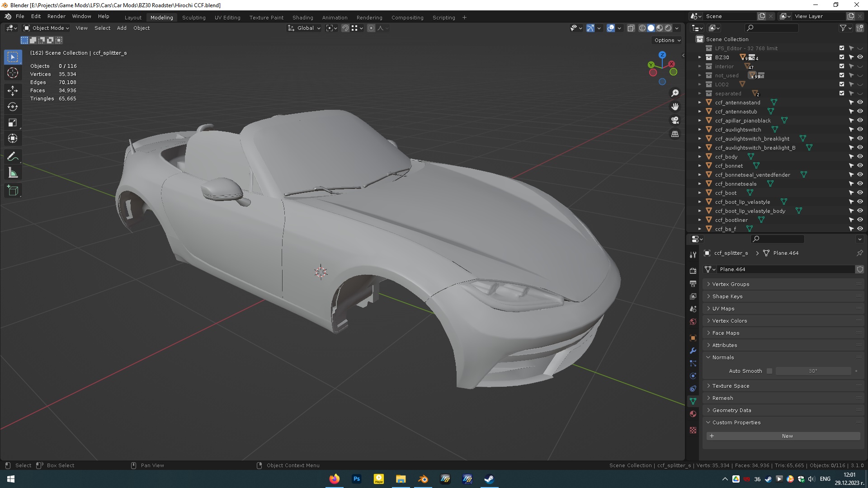Screen dimensions: 868x488
Task: Select the Rotate tool
Action: (x=13, y=107)
